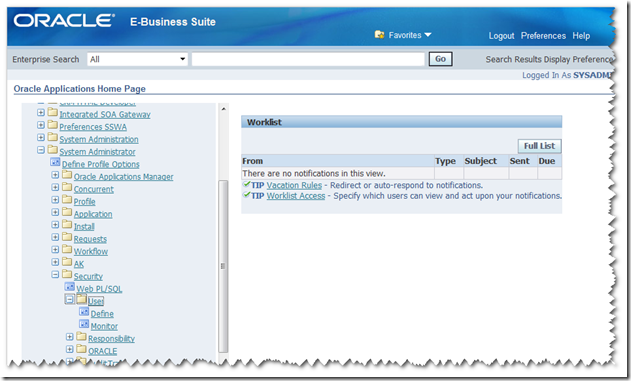Viewport: 631px width, 381px height.
Task: Collapse the System Administrator node
Action: pos(41,150)
